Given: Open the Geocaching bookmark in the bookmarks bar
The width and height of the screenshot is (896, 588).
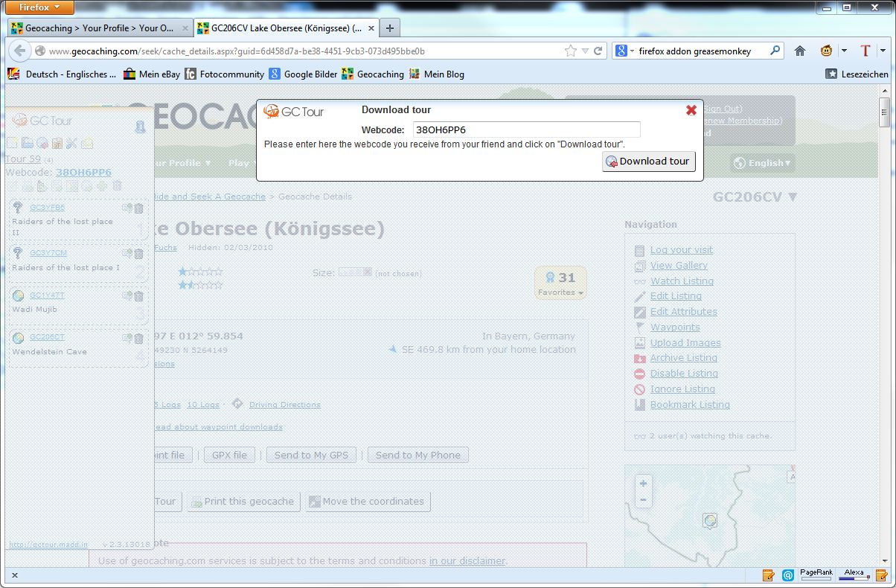Looking at the screenshot, I should pyautogui.click(x=373, y=74).
